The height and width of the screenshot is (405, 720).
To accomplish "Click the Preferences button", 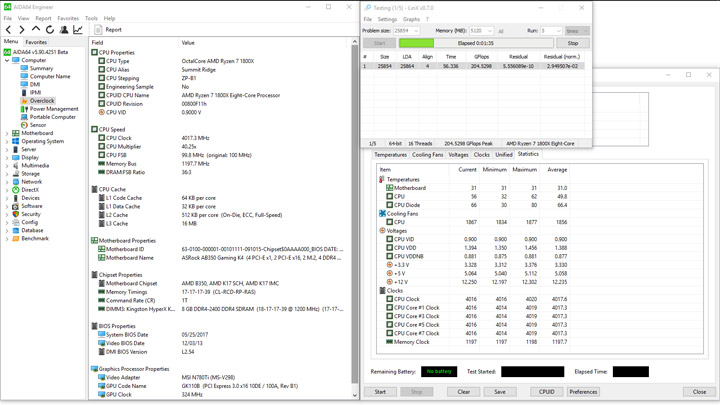I will tap(583, 392).
